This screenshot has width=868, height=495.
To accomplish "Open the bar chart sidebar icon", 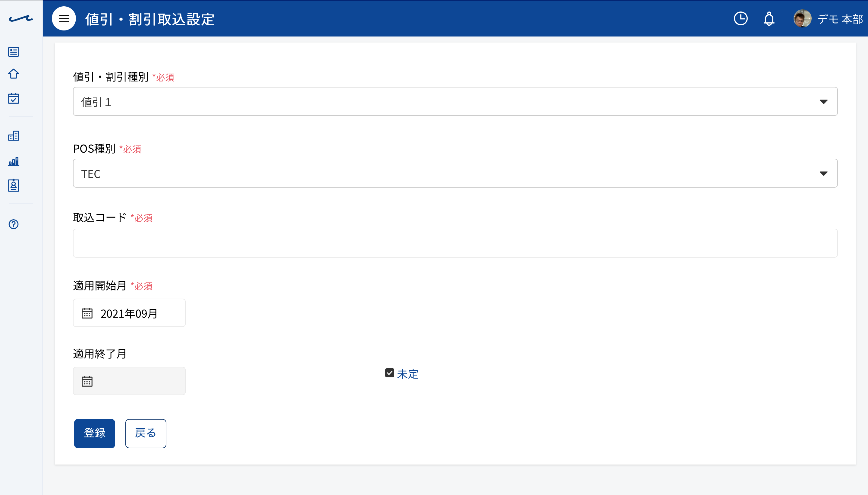I will coord(14,161).
